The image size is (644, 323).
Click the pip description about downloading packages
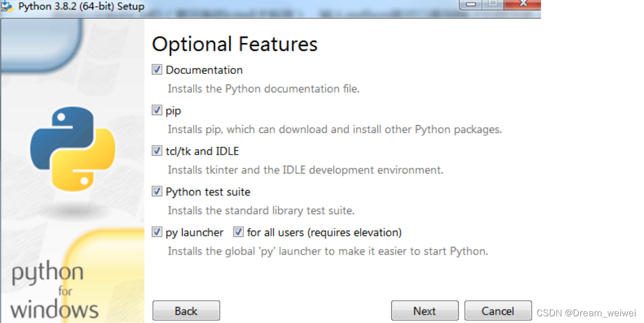pyautogui.click(x=335, y=130)
